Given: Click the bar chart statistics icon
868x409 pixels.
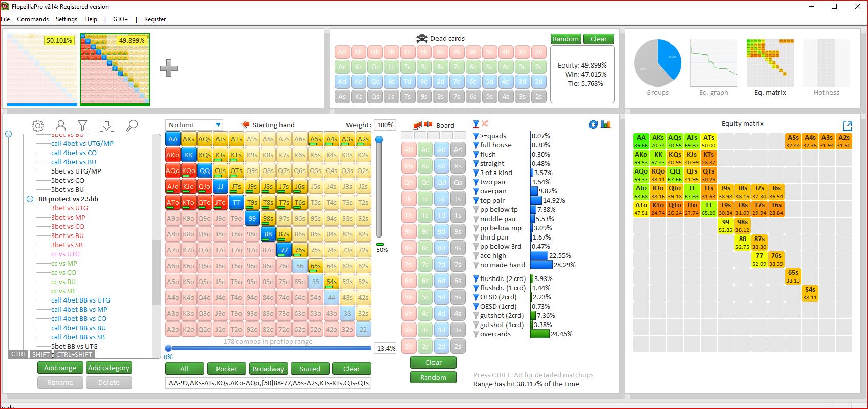Looking at the screenshot, I should (606, 124).
